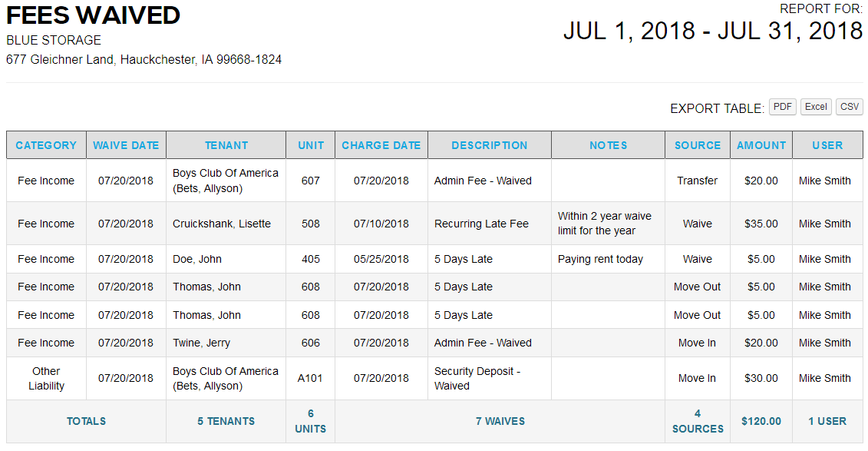Sort by the UNIT column header
Viewport: 868px width, 451px height.
(x=310, y=144)
